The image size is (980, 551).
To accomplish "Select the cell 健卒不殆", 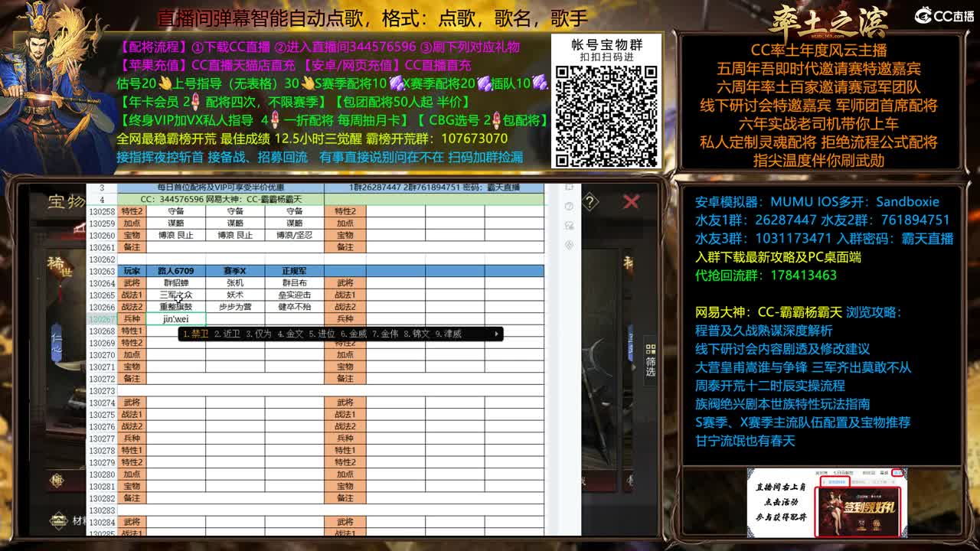I will point(294,307).
